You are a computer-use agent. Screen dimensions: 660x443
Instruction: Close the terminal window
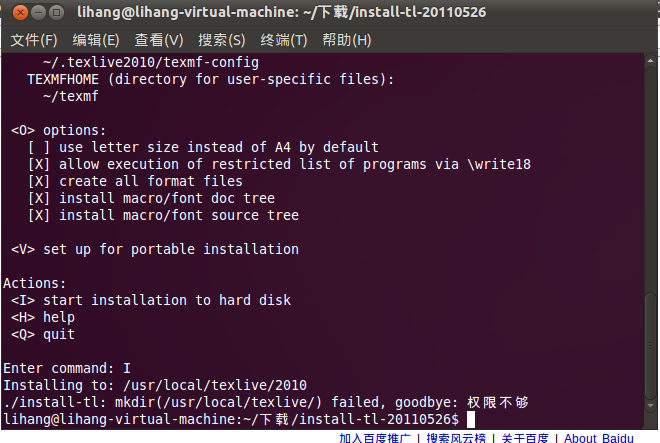(x=20, y=13)
